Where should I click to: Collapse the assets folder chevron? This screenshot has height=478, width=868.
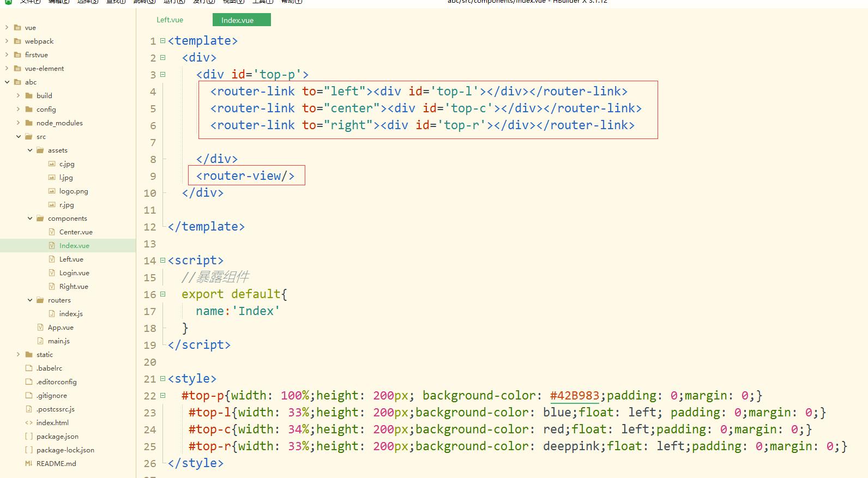(29, 150)
